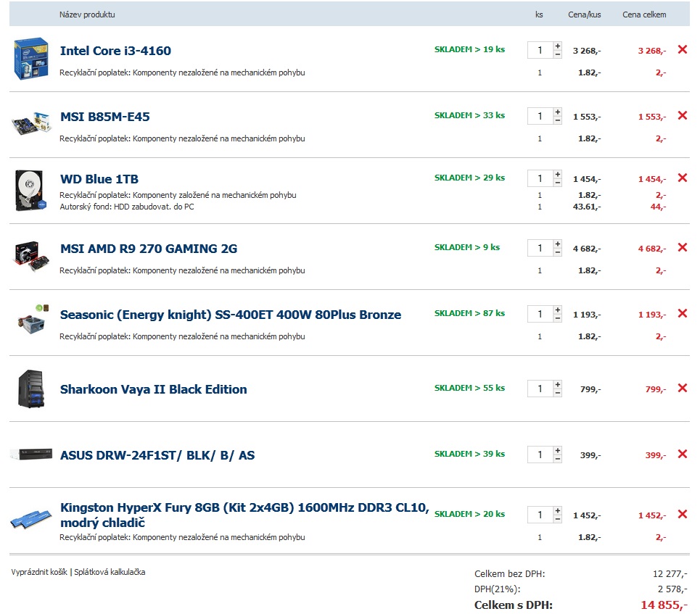Edit quantity field for MSI B85M-E45

point(540,117)
